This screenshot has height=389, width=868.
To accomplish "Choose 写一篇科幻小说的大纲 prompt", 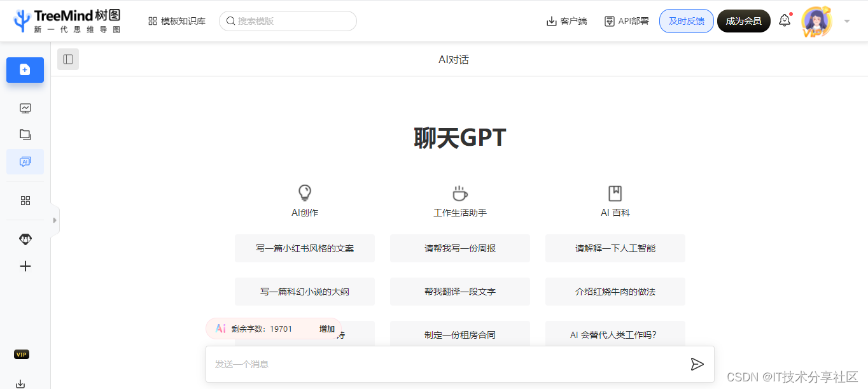I will (305, 292).
